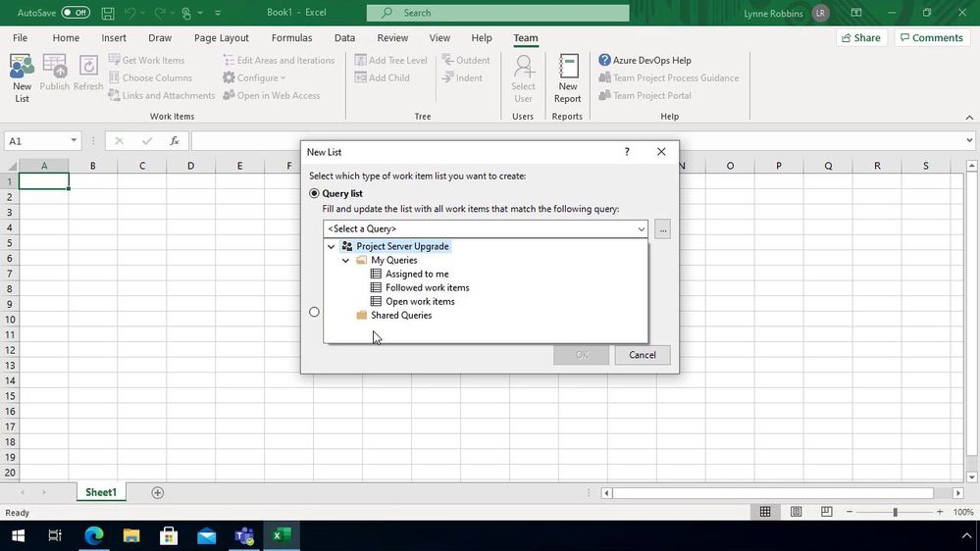The width and height of the screenshot is (980, 551).
Task: Select the Shared Queries folder
Action: pos(400,315)
